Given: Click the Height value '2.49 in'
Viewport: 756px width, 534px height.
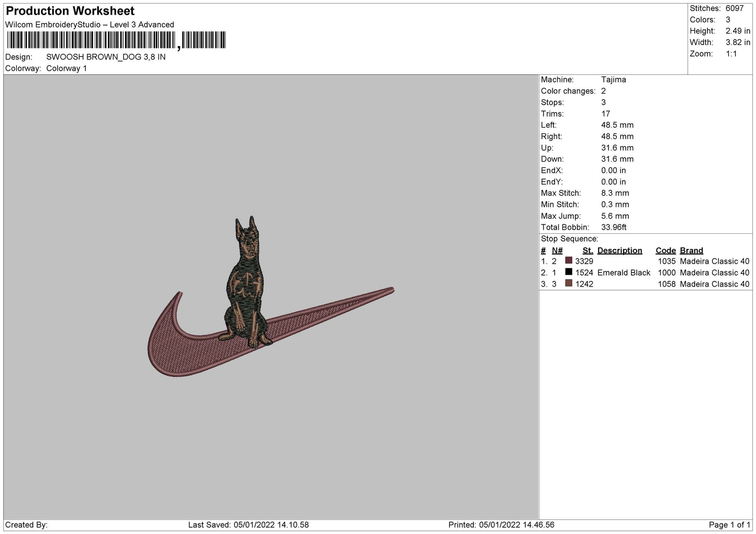Looking at the screenshot, I should [738, 31].
